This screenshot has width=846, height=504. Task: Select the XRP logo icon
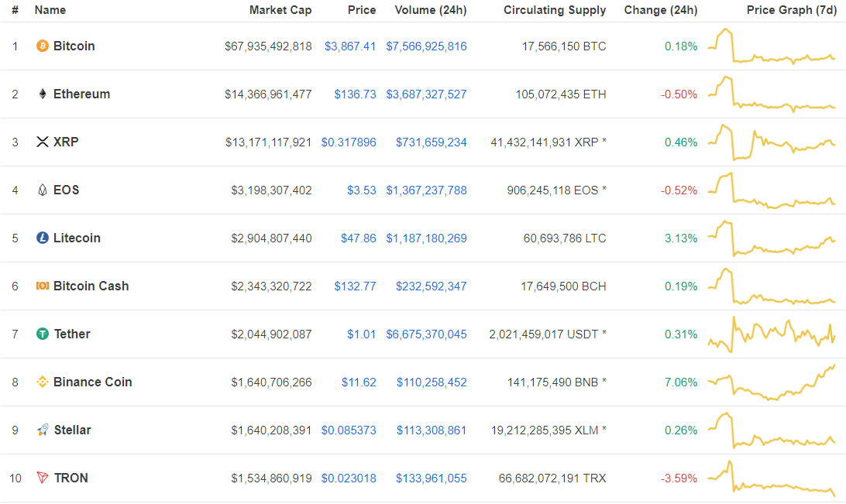click(41, 142)
